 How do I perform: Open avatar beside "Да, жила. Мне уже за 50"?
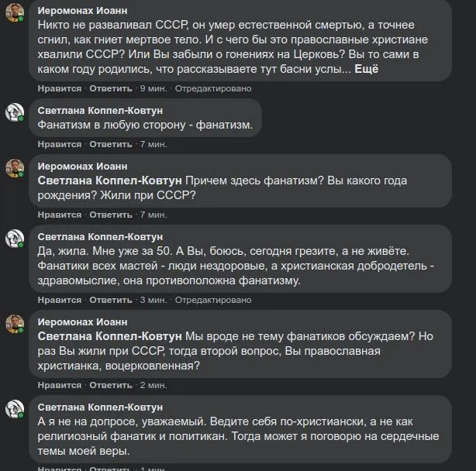(x=15, y=239)
